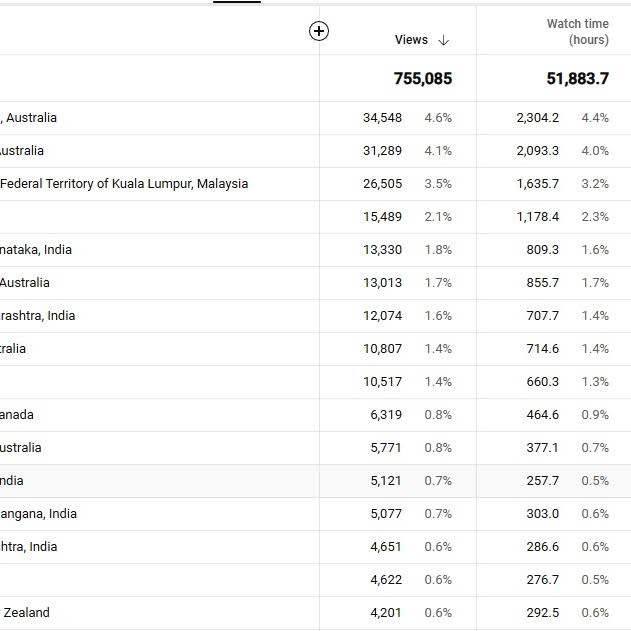Select the highlighted India row with 5,121 views

point(316,481)
